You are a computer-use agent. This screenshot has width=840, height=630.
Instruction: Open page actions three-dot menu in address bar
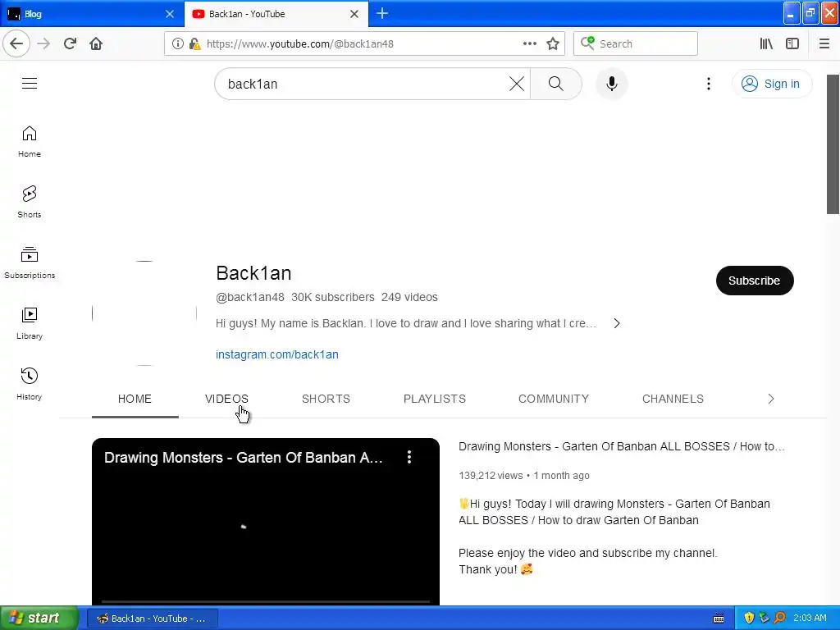tap(529, 44)
